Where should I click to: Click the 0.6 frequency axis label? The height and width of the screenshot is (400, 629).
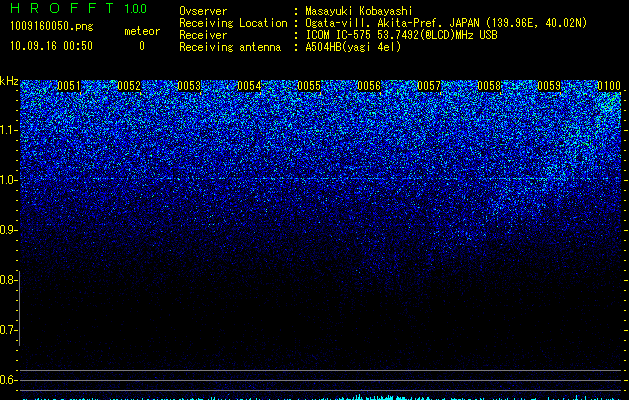pos(7,380)
